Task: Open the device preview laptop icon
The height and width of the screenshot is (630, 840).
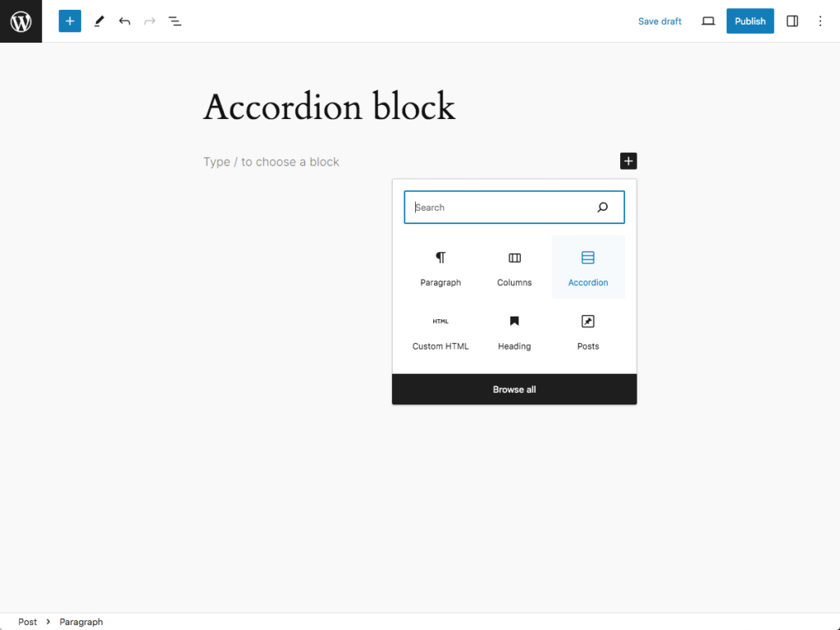Action: coord(708,21)
